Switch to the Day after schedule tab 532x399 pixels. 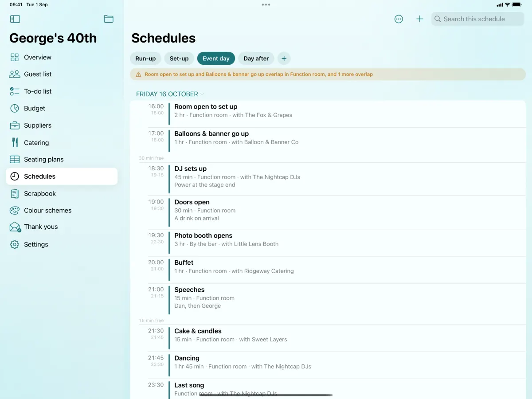click(256, 59)
